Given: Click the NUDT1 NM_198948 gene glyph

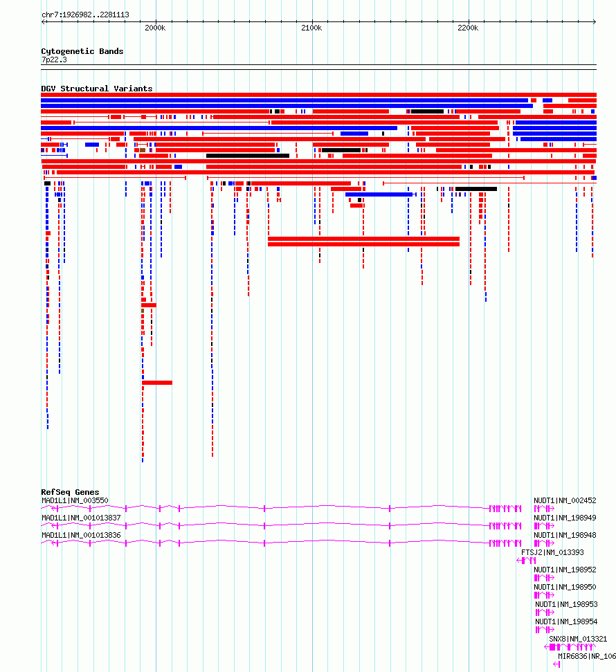Looking at the screenshot, I should click(x=544, y=543).
